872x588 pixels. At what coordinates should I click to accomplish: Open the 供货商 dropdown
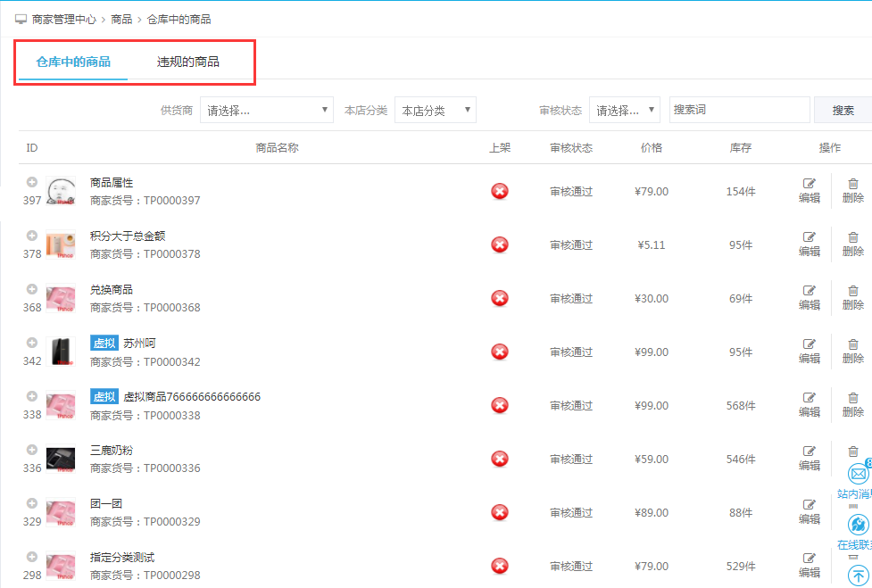266,111
